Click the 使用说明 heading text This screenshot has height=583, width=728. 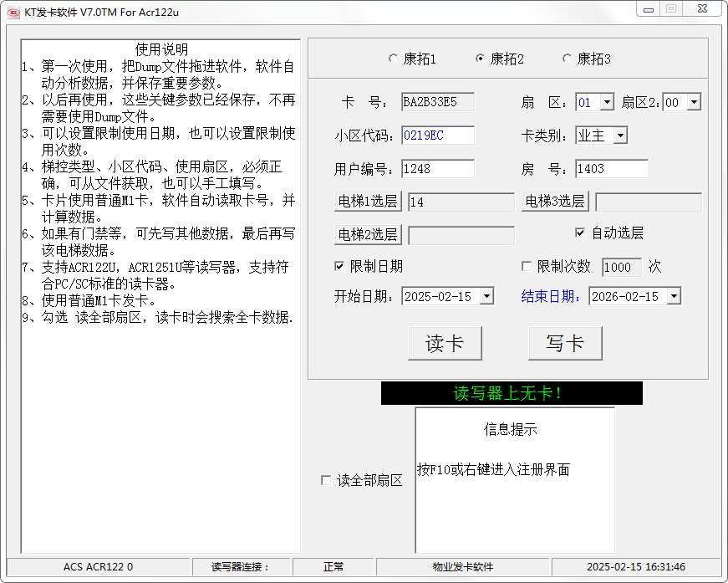(x=161, y=49)
